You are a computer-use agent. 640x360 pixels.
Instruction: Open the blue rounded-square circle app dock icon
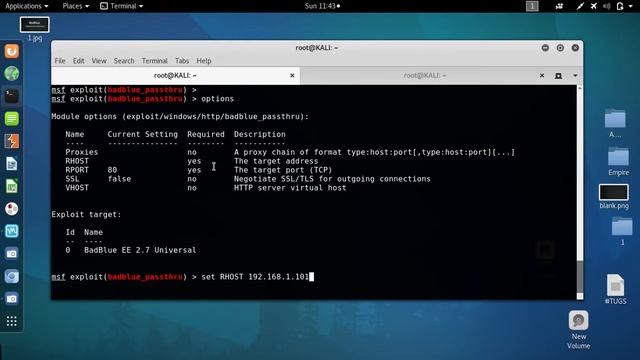point(11,276)
